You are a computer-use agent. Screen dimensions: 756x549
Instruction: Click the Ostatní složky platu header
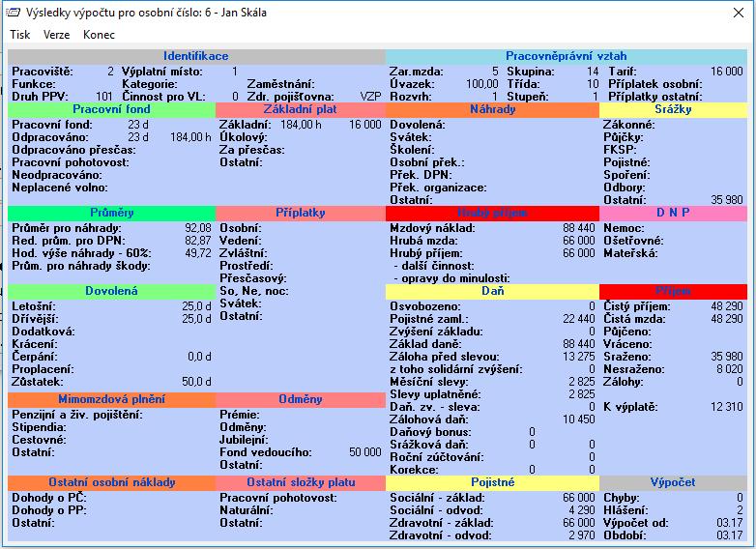click(x=301, y=482)
